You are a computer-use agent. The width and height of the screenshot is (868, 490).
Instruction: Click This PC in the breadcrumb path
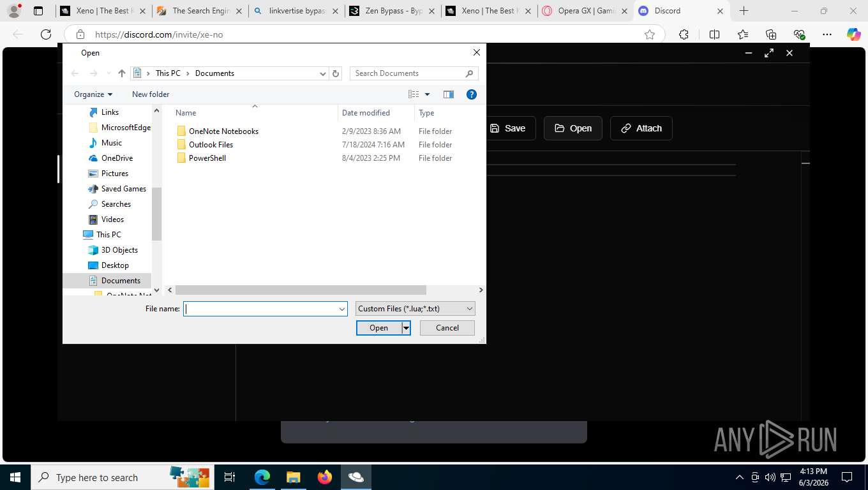pos(168,73)
